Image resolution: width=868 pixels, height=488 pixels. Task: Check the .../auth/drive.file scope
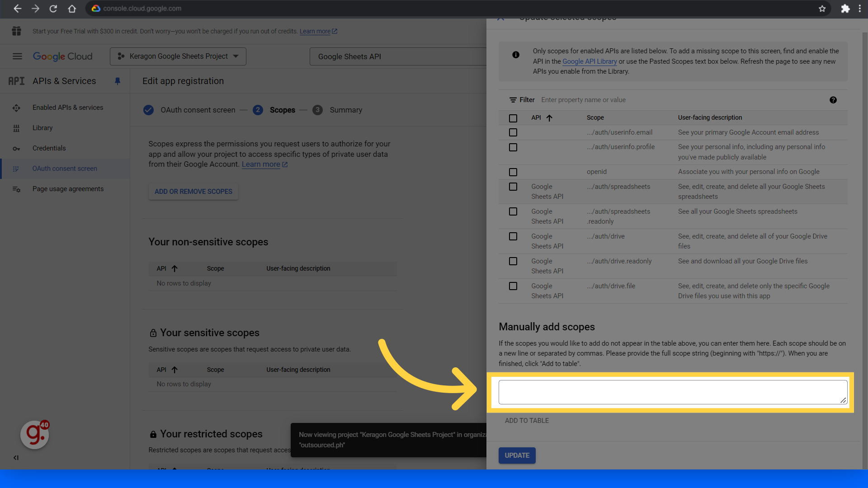513,286
